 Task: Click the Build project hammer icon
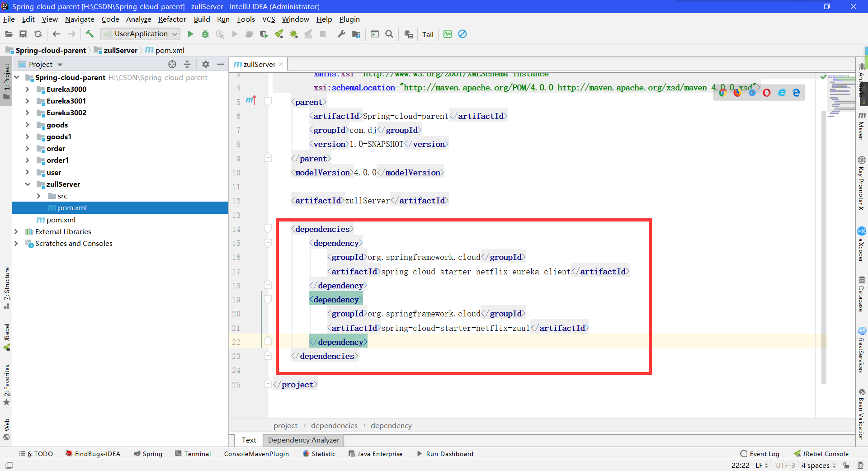click(x=90, y=34)
